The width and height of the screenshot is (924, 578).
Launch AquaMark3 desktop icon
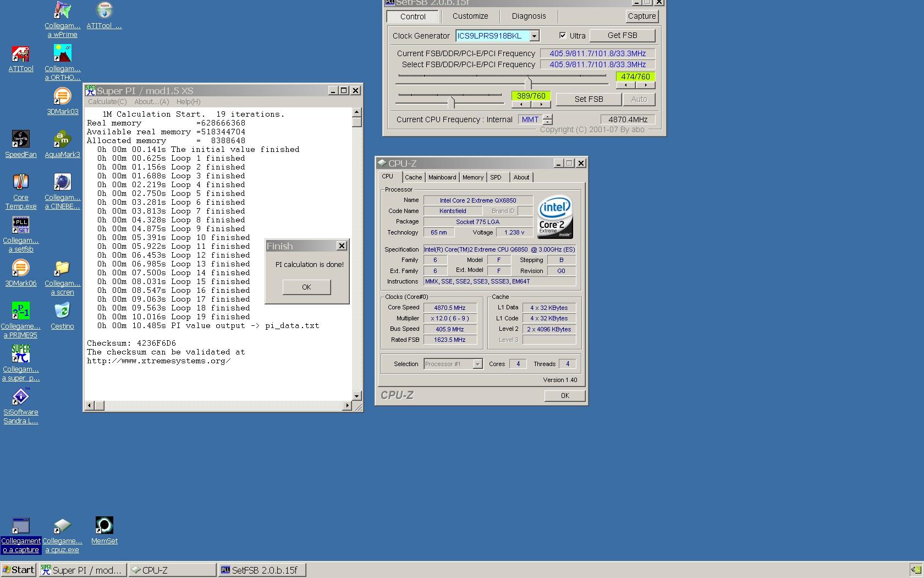coord(62,139)
